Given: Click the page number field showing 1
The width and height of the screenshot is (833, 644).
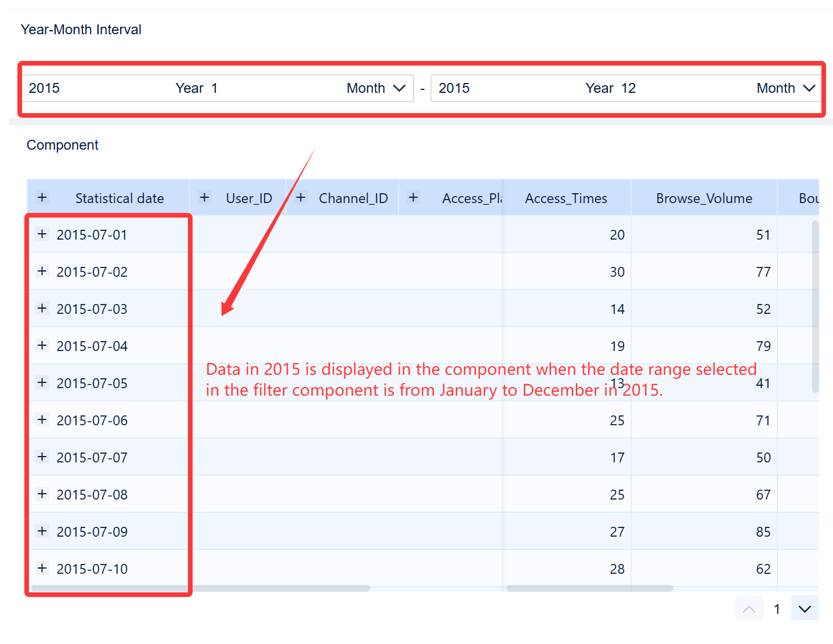Looking at the screenshot, I should coord(777,608).
